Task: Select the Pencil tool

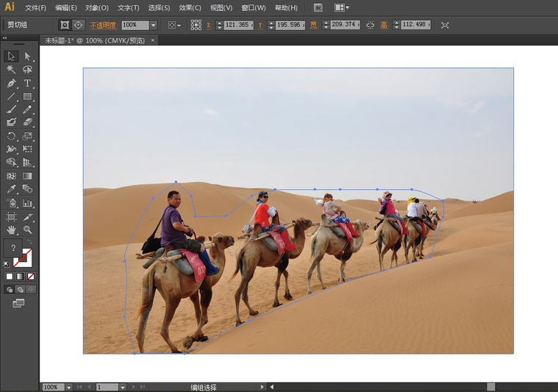Action: tap(27, 110)
